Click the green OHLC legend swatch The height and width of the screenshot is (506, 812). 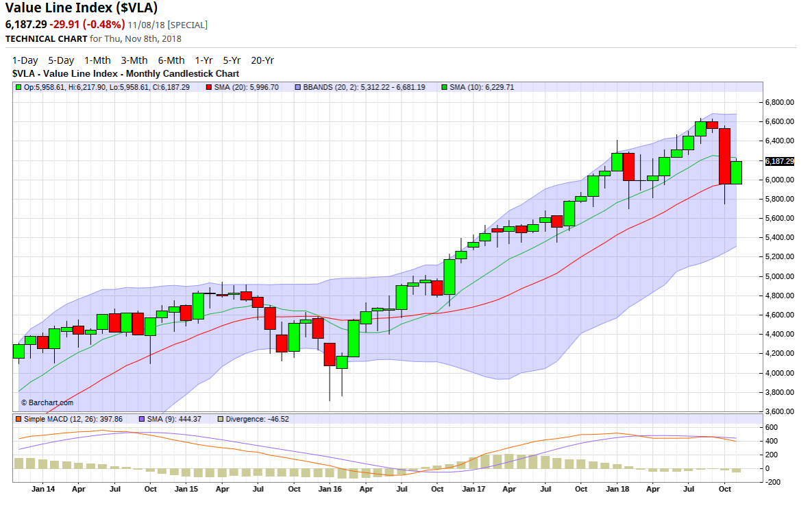(x=19, y=88)
